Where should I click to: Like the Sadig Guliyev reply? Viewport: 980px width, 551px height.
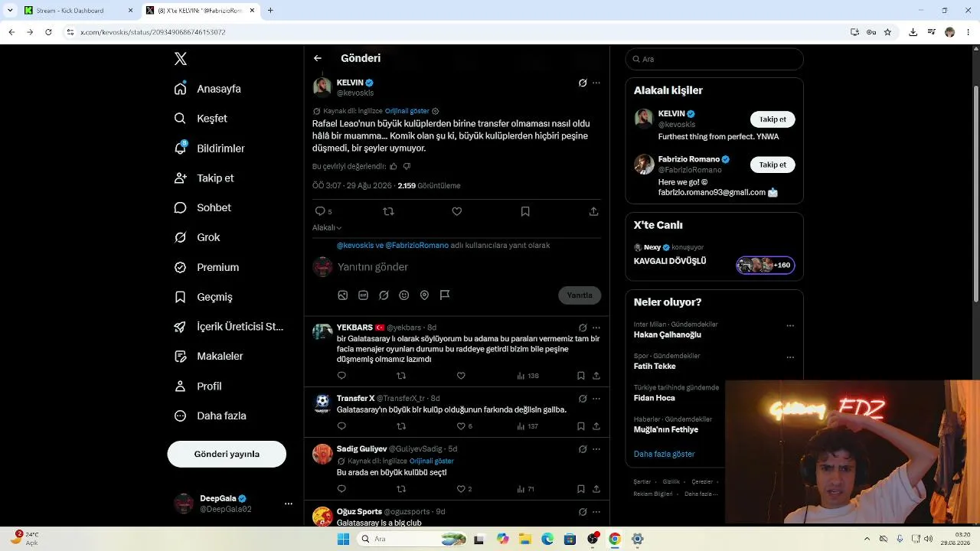coord(464,489)
